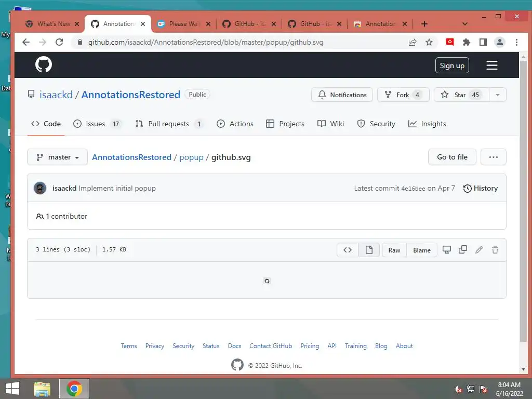The height and width of the screenshot is (399, 532).
Task: Open Blame view
Action: point(422,250)
